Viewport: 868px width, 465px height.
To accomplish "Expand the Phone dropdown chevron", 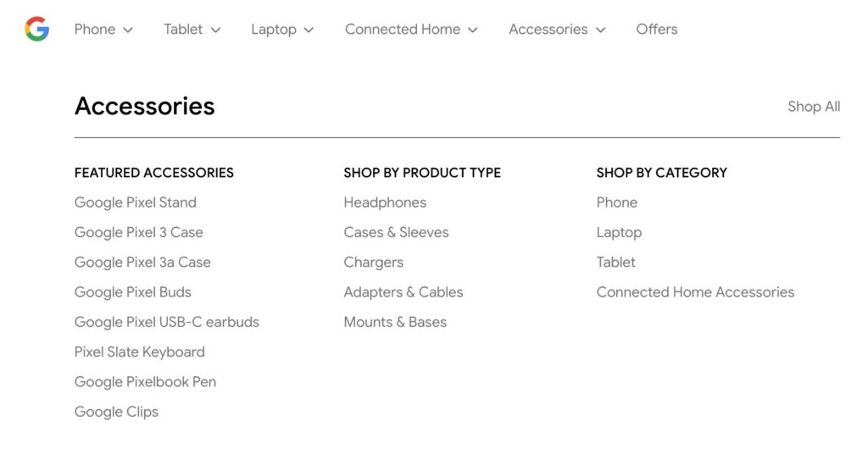I will pyautogui.click(x=128, y=30).
